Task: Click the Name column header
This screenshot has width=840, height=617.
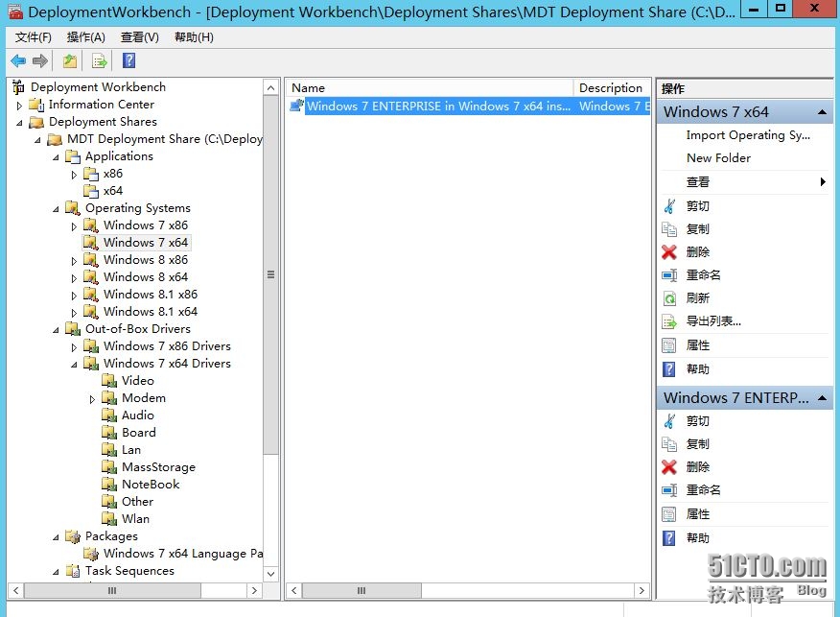Action: 430,88
